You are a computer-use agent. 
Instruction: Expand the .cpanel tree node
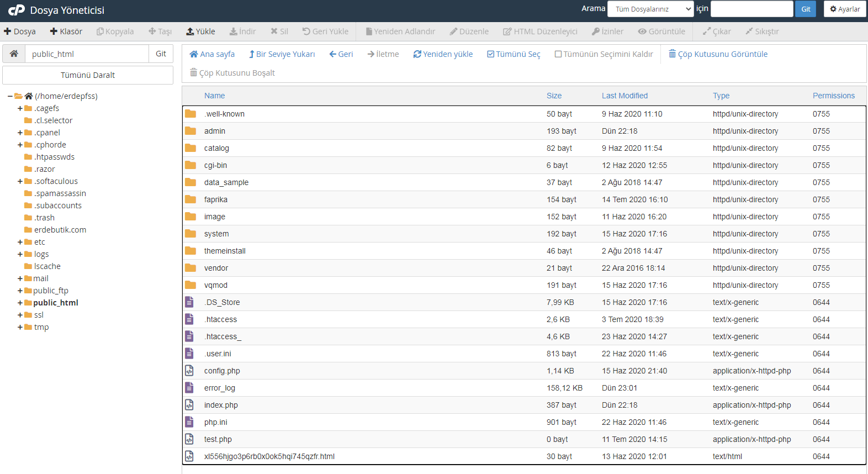(20, 133)
